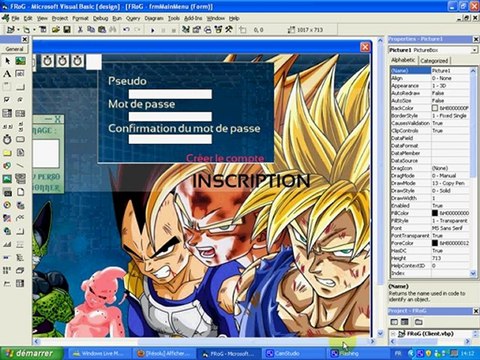Select the Line tool in the toolbox
480x360 pixels.
20,166
